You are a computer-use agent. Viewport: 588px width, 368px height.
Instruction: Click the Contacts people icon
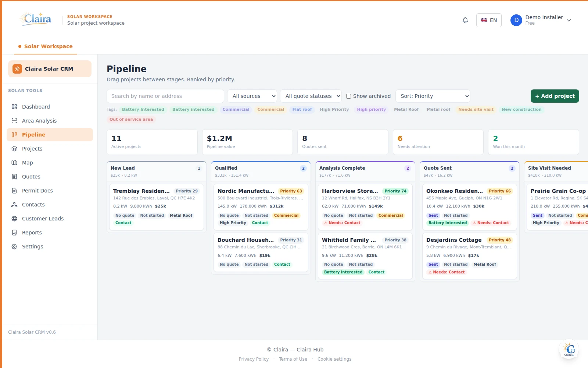14,205
